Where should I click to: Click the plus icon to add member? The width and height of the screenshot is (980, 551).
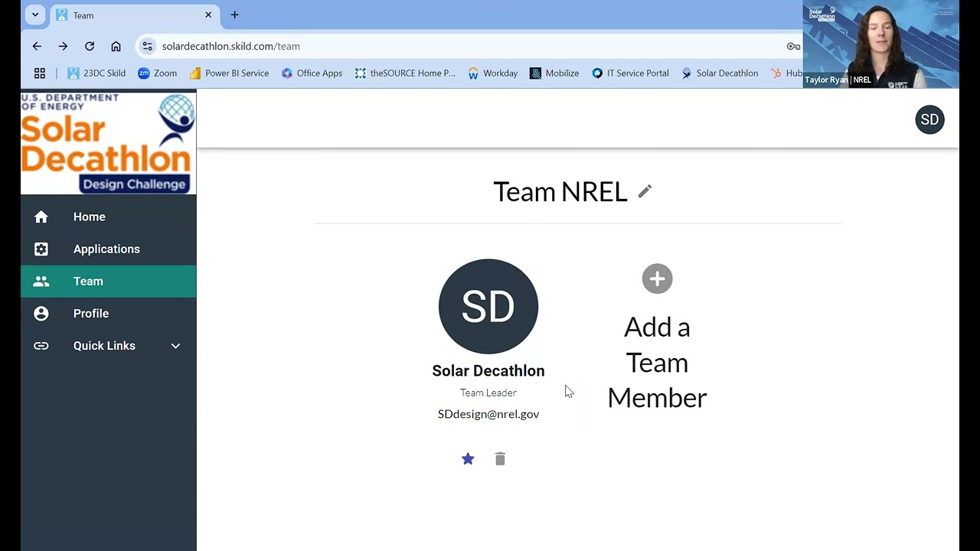coord(657,279)
